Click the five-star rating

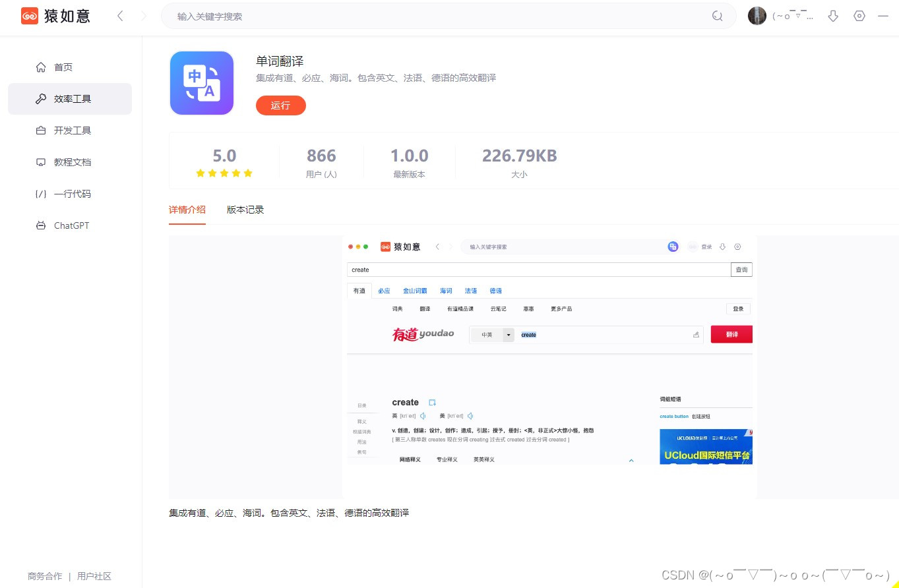coord(224,173)
